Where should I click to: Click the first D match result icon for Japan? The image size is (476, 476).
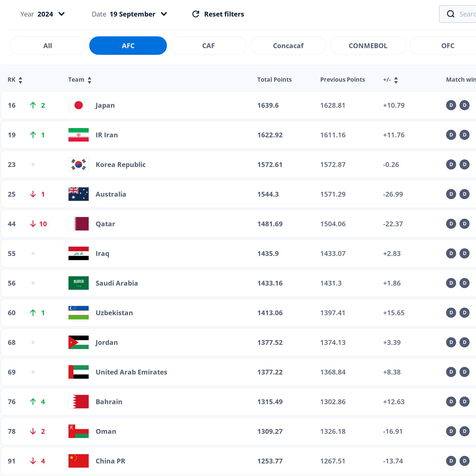click(451, 105)
